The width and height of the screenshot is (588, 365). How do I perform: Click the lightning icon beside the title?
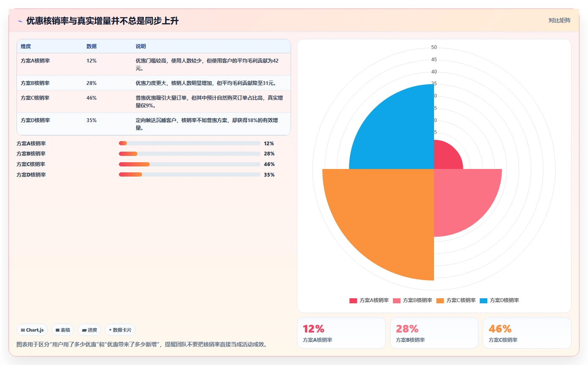point(20,21)
